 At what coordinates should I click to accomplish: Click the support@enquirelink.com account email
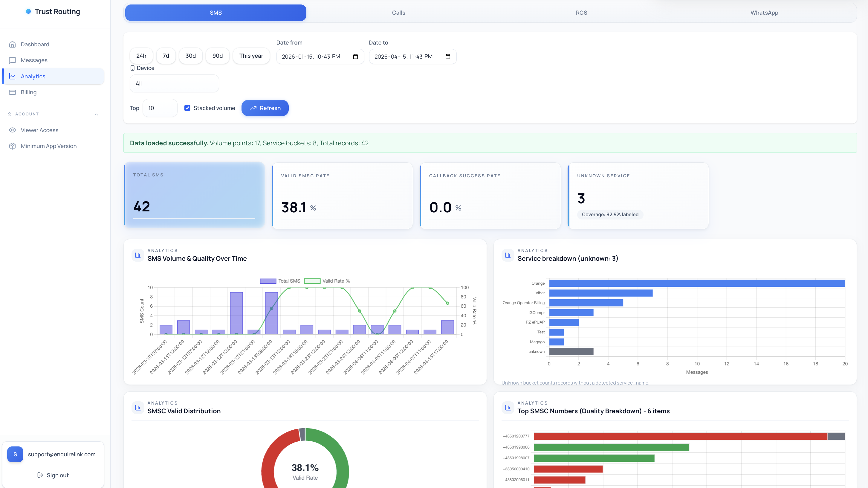click(x=62, y=454)
